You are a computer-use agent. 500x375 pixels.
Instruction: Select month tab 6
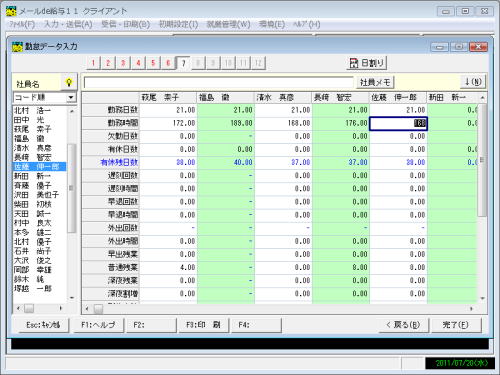(x=168, y=63)
